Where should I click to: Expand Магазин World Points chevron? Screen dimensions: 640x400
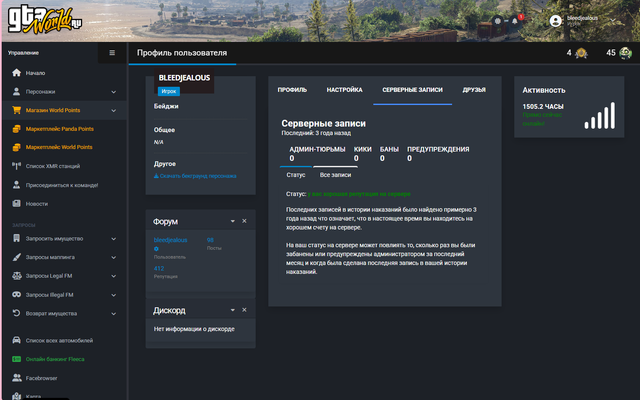point(113,110)
